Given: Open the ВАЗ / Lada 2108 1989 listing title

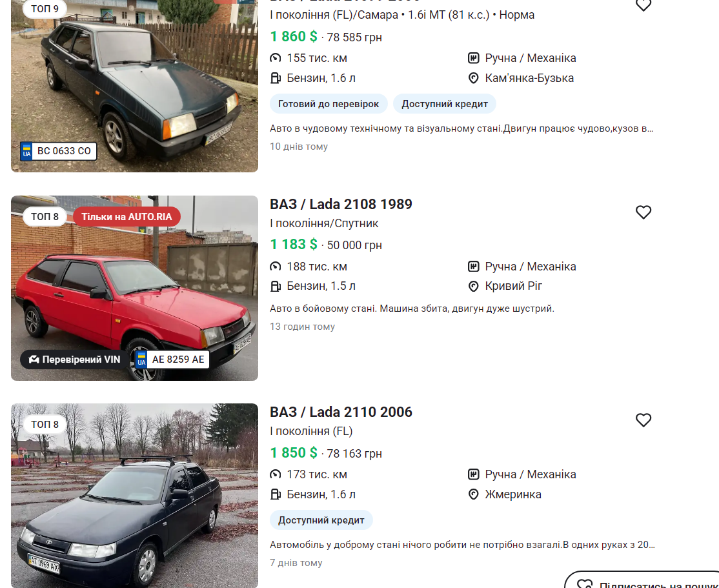Looking at the screenshot, I should point(341,204).
